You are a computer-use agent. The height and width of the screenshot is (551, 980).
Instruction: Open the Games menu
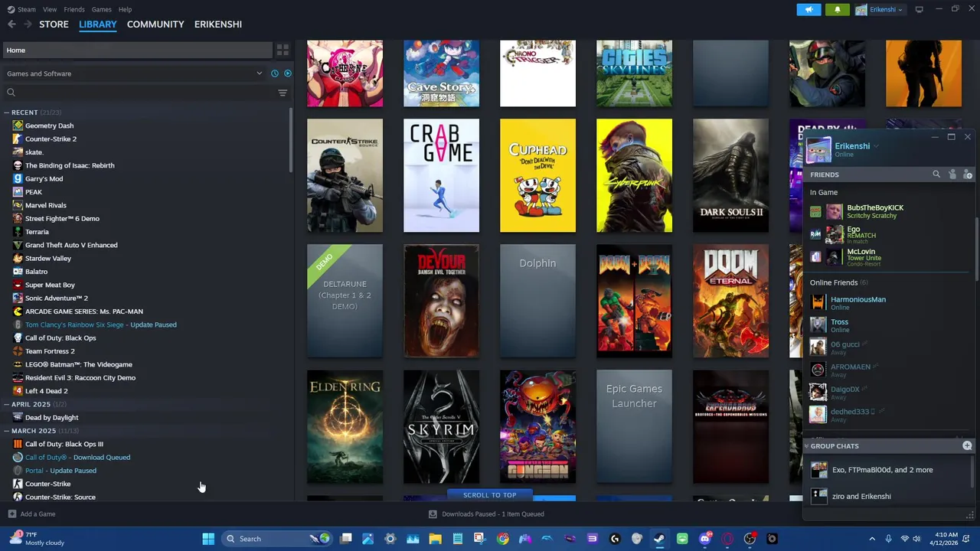point(102,9)
